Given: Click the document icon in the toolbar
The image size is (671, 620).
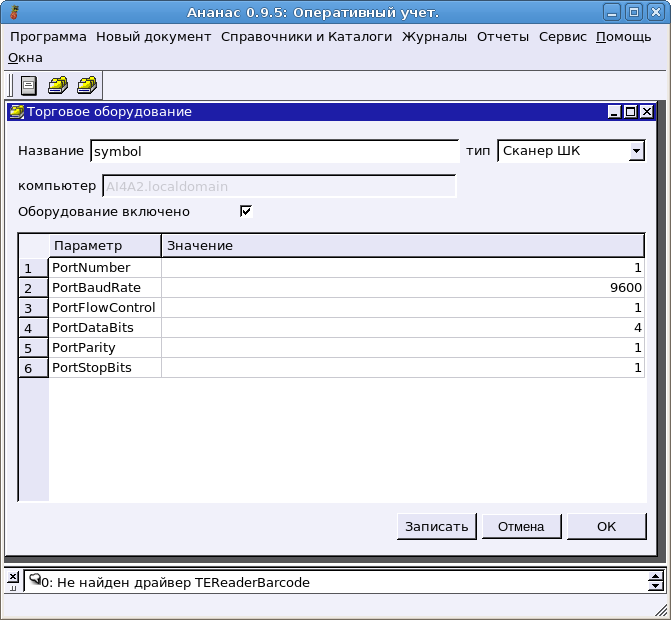Looking at the screenshot, I should (x=29, y=85).
